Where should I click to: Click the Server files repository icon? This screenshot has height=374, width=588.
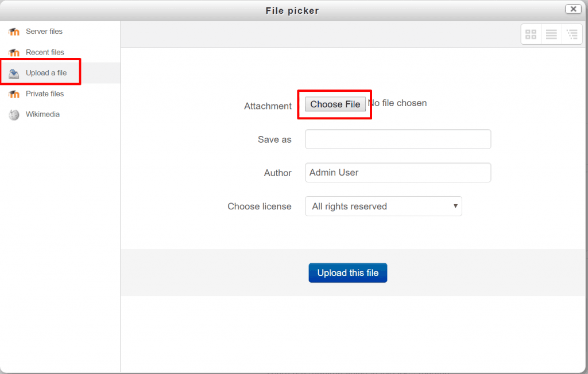tap(14, 32)
